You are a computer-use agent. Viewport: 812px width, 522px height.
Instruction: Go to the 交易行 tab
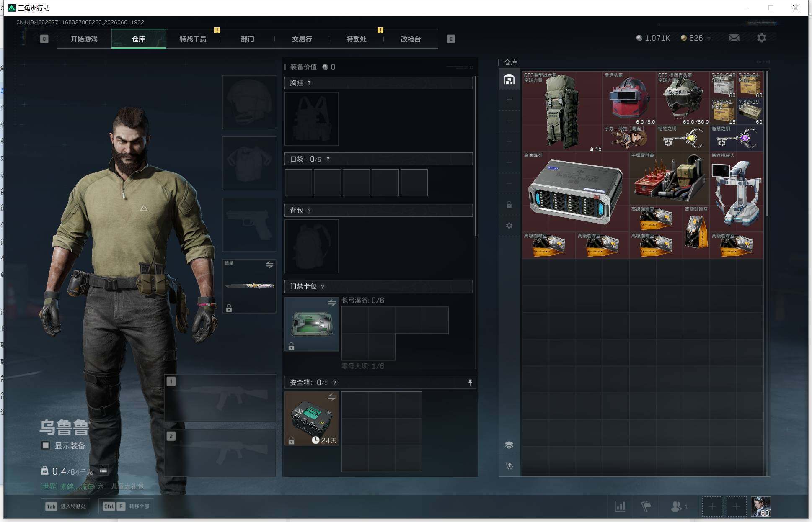click(x=302, y=39)
